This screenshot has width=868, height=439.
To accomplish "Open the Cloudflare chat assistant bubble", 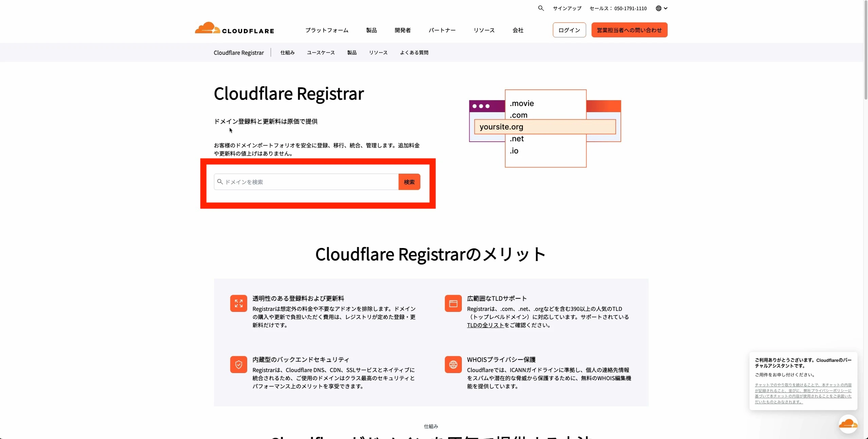I will 848,424.
